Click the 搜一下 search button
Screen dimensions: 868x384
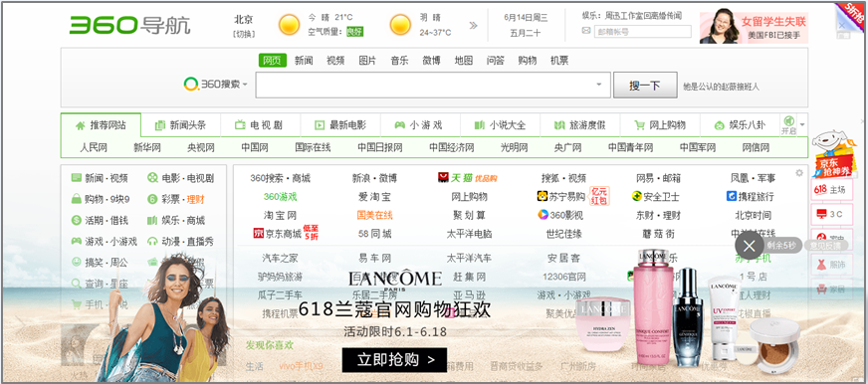tap(645, 86)
